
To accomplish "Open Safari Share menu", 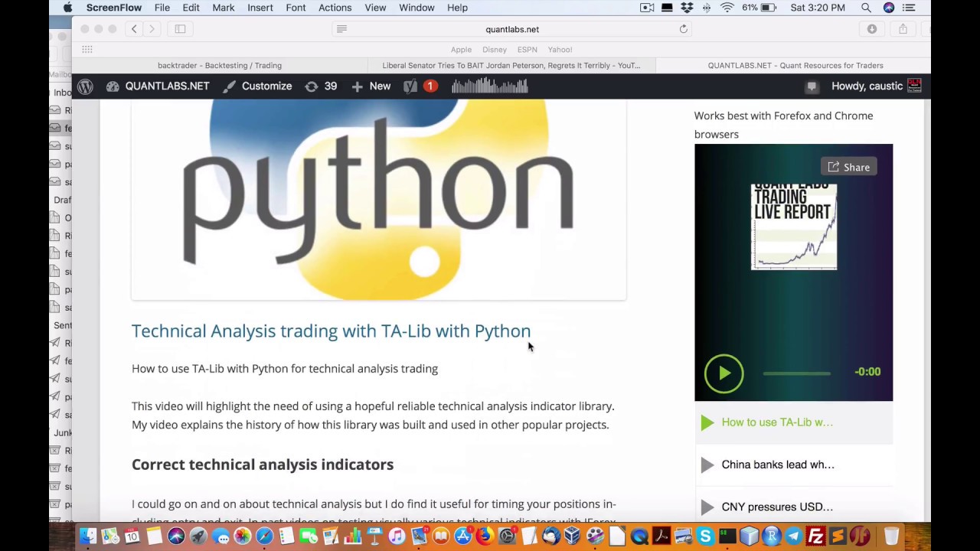I will (903, 29).
